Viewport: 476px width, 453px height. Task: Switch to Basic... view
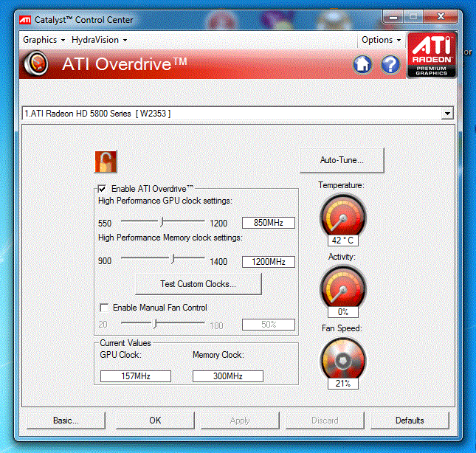pos(66,421)
